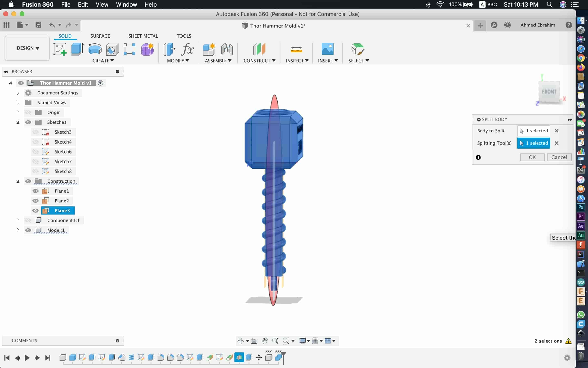Image resolution: width=588 pixels, height=368 pixels.
Task: Switch to the TOOLS tab
Action: click(184, 36)
